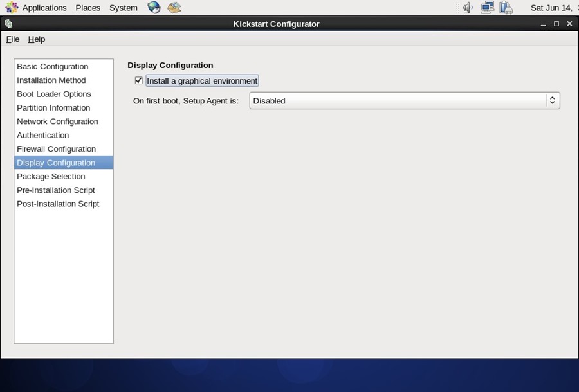Select Post-Installation Script in the sidebar
The height and width of the screenshot is (392, 579).
58,204
